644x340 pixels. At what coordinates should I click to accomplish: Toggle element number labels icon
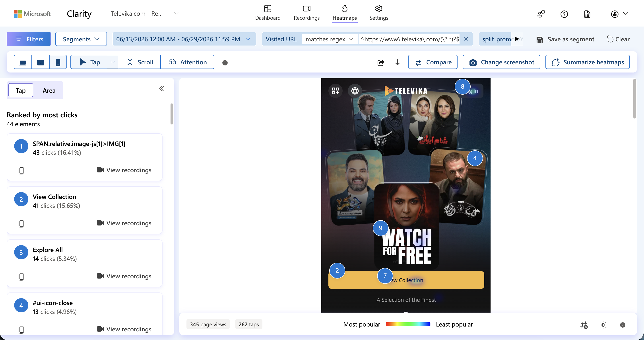pyautogui.click(x=584, y=325)
